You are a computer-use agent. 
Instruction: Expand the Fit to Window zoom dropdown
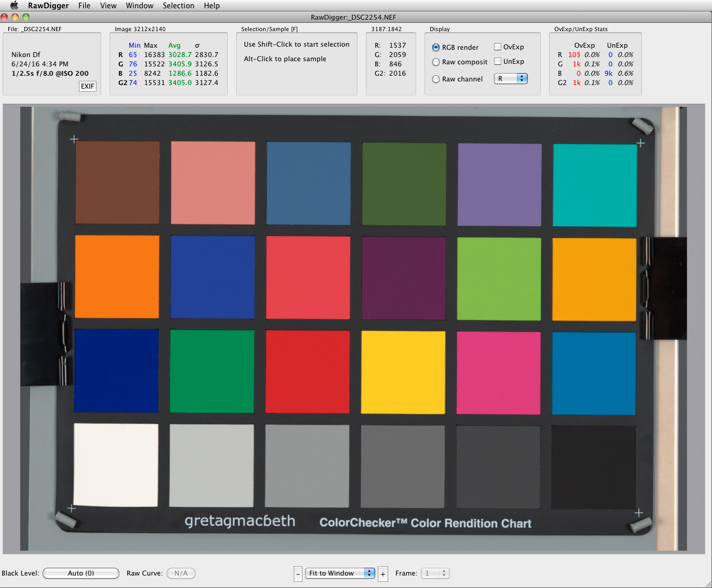point(340,573)
